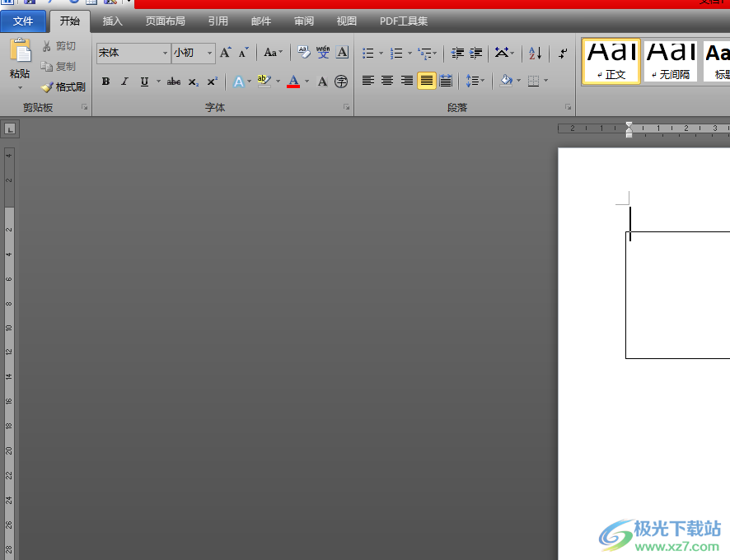Apply borders with the borders icon

[534, 82]
